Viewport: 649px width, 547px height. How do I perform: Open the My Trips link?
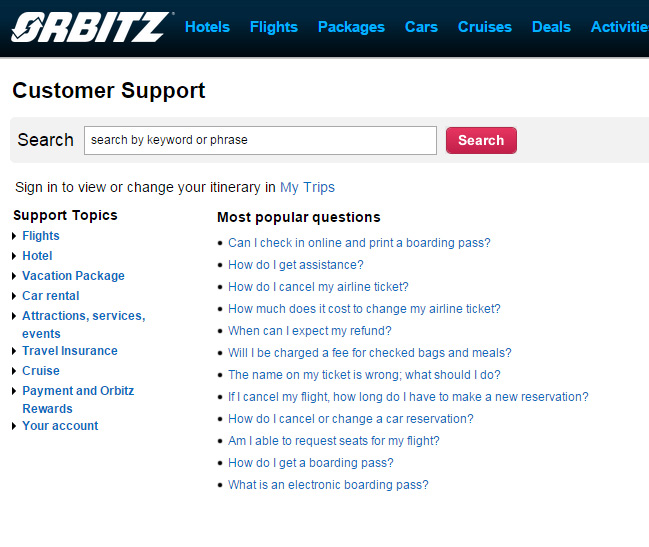click(x=307, y=187)
